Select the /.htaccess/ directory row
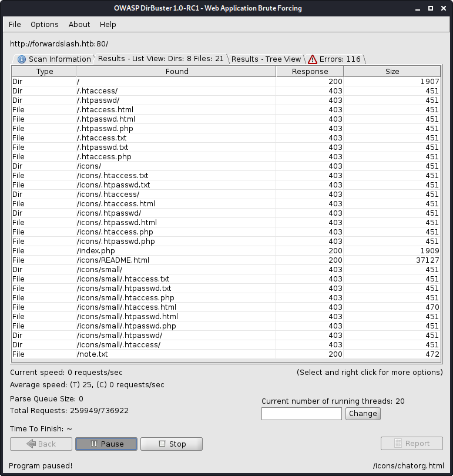The image size is (453, 476). click(x=226, y=90)
